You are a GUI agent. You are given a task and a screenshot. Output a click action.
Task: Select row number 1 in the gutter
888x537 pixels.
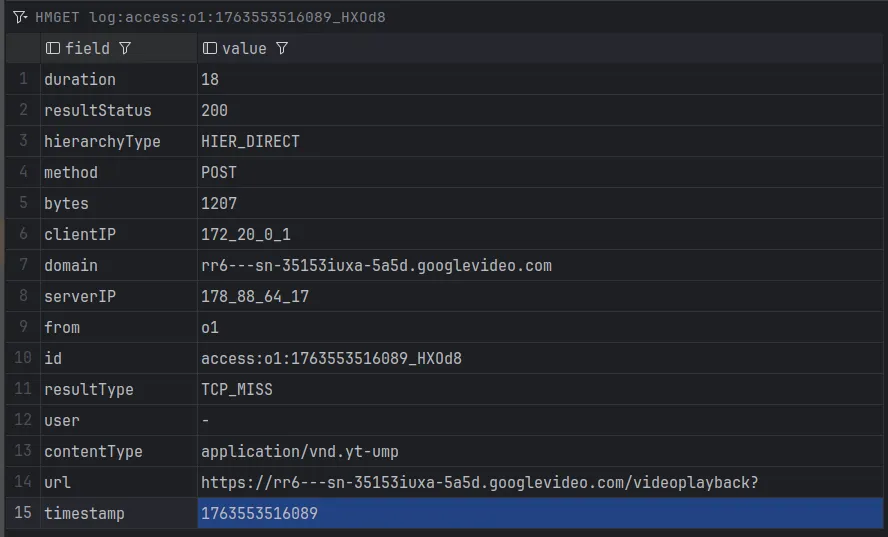point(23,79)
